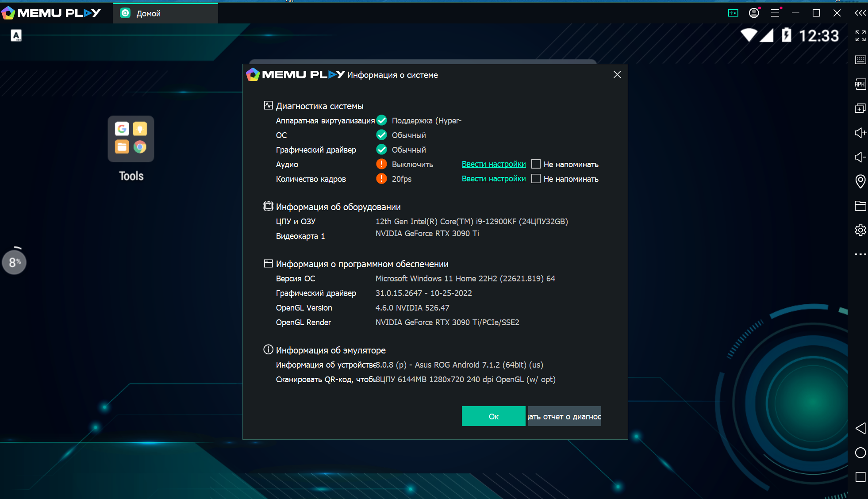
Task: Decrease volume with speaker minus icon
Action: 860,157
